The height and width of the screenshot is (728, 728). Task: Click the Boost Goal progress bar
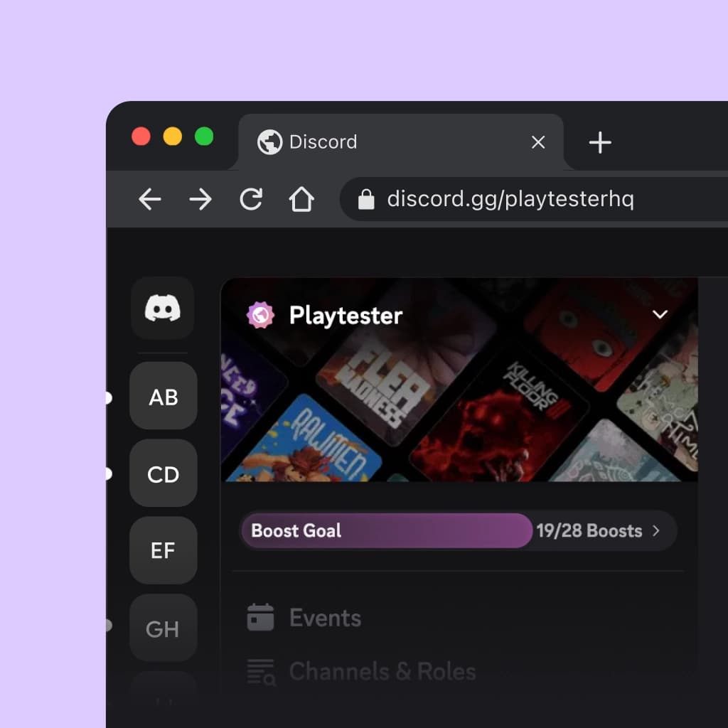(x=387, y=530)
